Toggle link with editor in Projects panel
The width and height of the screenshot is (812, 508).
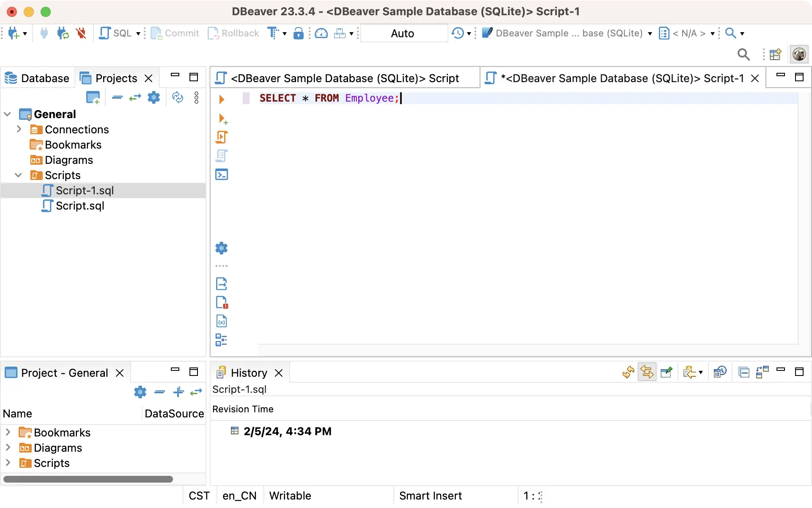click(x=135, y=98)
